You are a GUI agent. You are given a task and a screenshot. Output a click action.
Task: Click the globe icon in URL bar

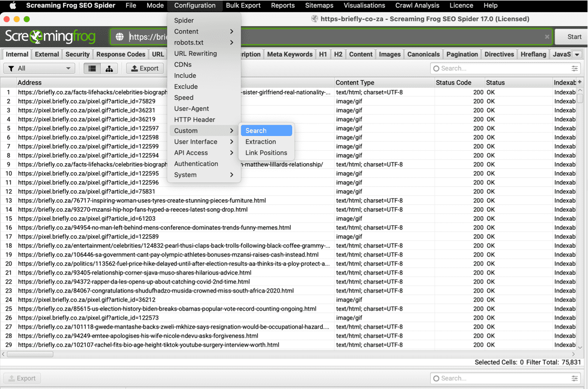tap(120, 37)
